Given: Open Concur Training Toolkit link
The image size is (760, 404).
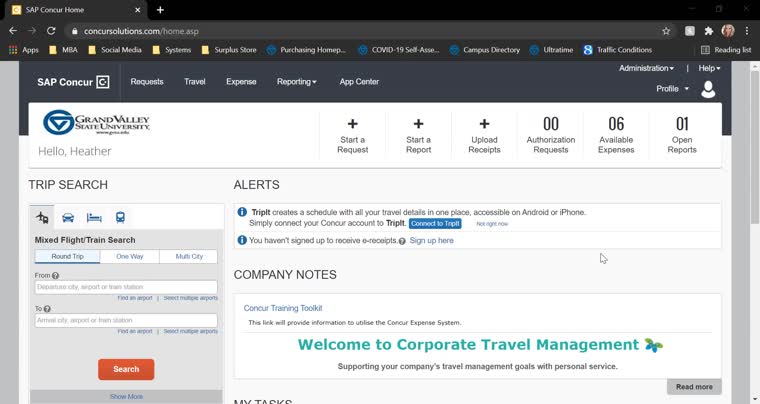Looking at the screenshot, I should [x=283, y=308].
